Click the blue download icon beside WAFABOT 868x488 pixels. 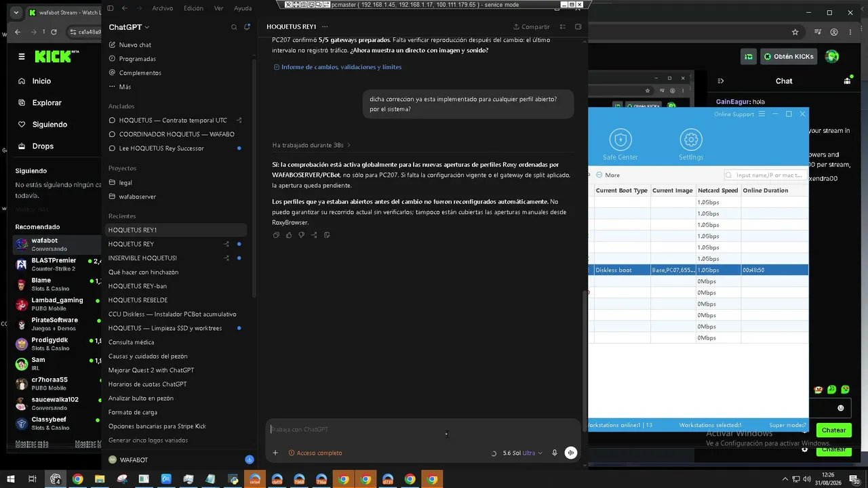[x=249, y=460]
